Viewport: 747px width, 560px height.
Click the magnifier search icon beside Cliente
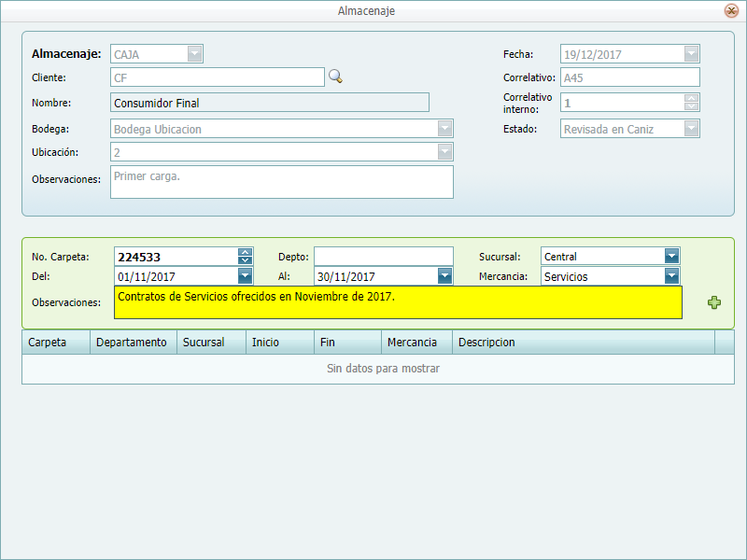click(335, 77)
